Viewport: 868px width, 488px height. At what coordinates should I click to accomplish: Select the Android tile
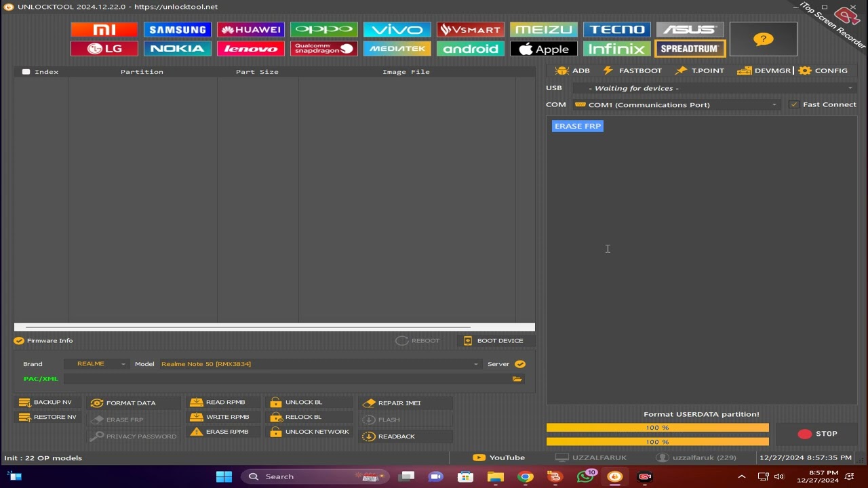point(471,49)
